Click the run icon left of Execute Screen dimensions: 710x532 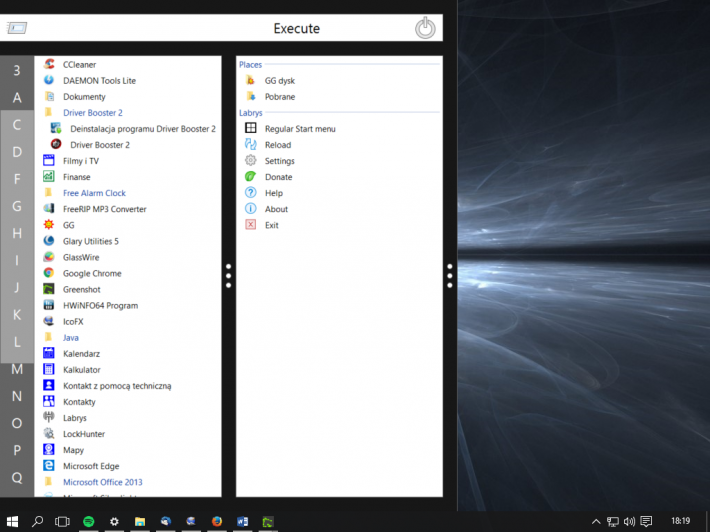(17, 28)
